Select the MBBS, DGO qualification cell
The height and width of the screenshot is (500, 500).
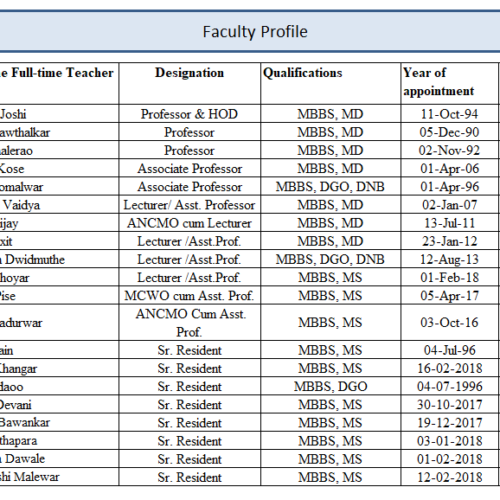tap(331, 386)
